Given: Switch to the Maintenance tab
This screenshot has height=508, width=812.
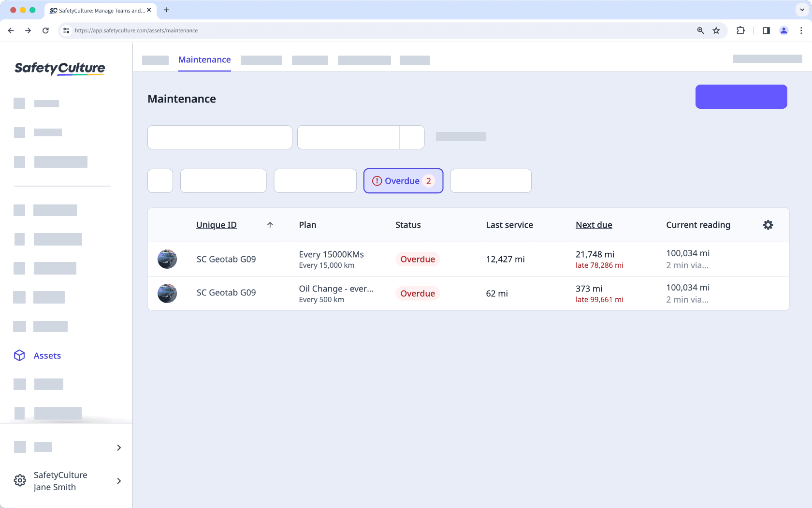Looking at the screenshot, I should (x=204, y=59).
